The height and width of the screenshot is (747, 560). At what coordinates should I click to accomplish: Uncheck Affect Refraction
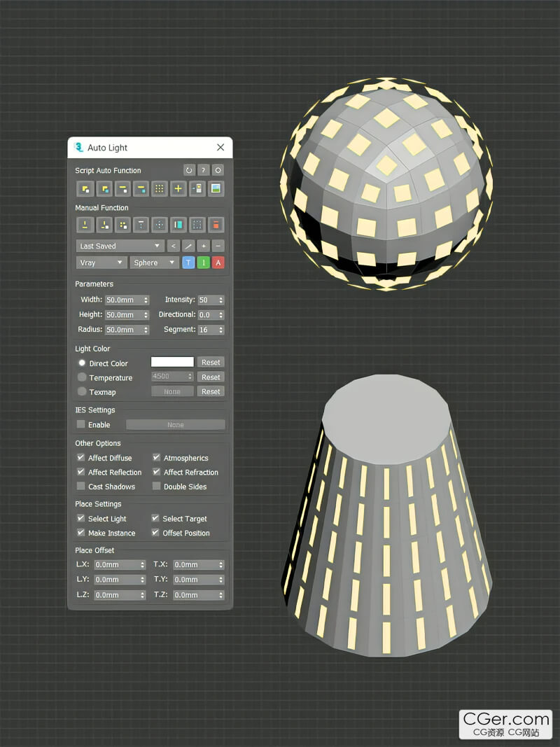(x=156, y=472)
